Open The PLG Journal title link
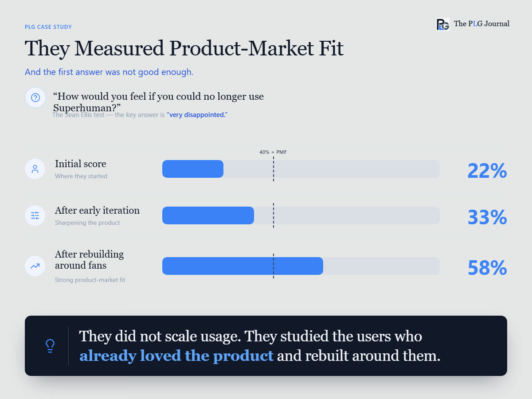Viewport: 532px width, 399px height. [481, 24]
